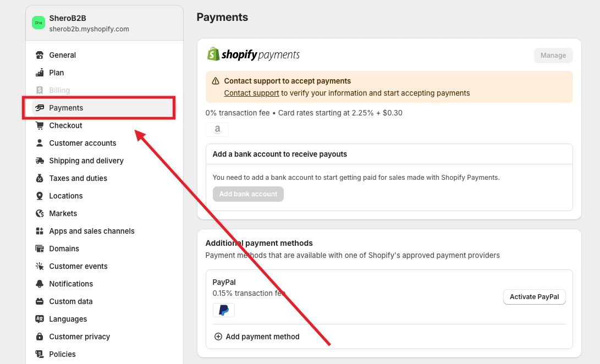
Task: Click the SheroB2B store avatar
Action: 38,23
